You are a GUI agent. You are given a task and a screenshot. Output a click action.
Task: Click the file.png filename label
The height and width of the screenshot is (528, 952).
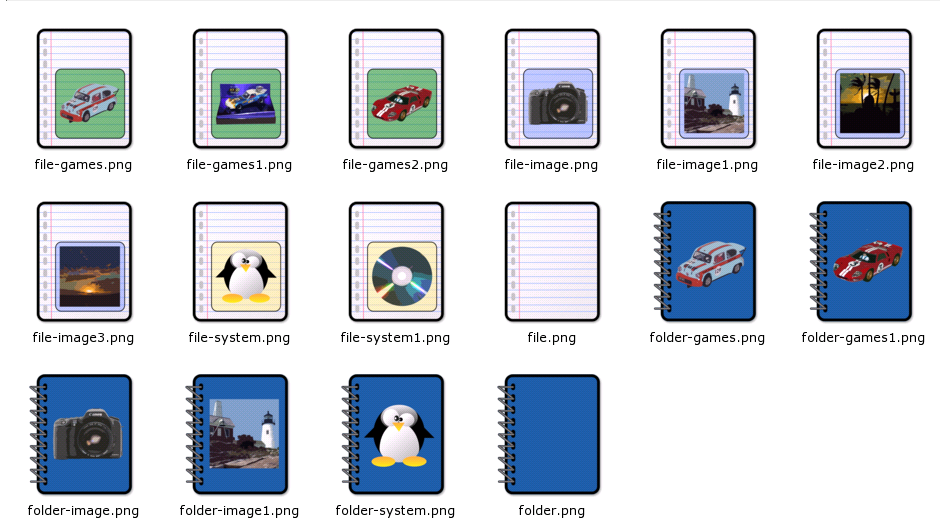pos(551,338)
